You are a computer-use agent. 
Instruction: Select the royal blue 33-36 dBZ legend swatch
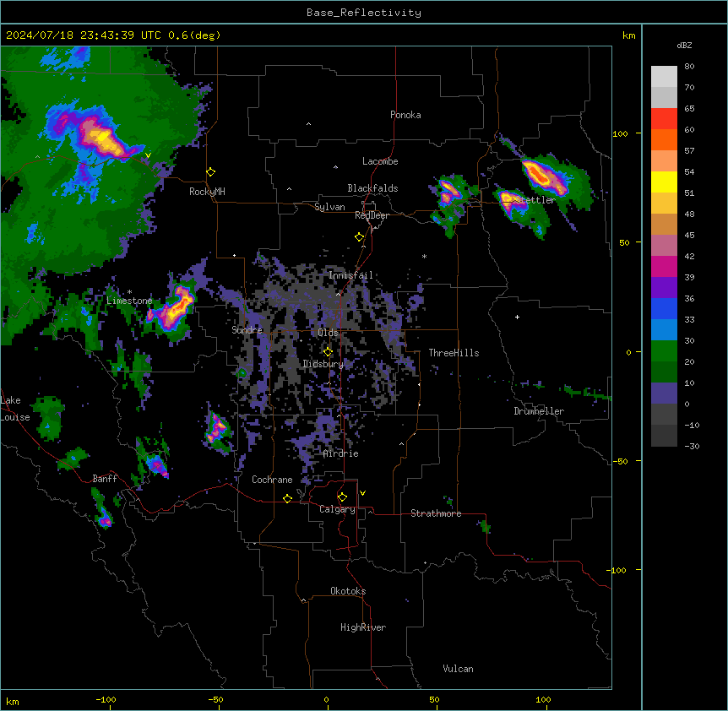click(664, 309)
